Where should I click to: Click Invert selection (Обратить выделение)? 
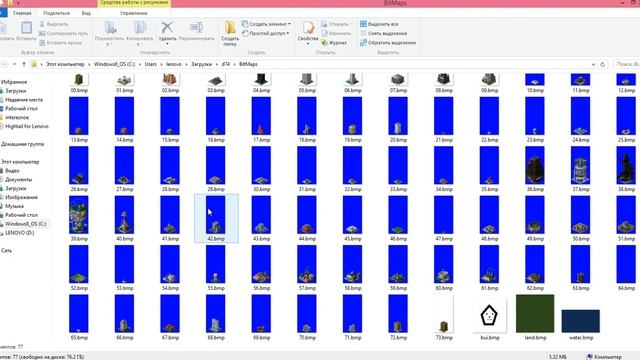388,42
